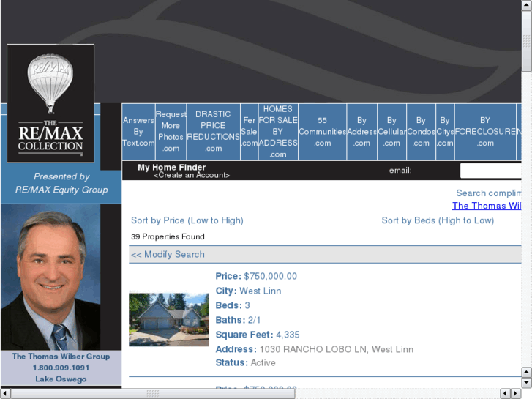Open Answers By Text.com menu item
Image resolution: width=532 pixels, height=399 pixels.
point(138,132)
